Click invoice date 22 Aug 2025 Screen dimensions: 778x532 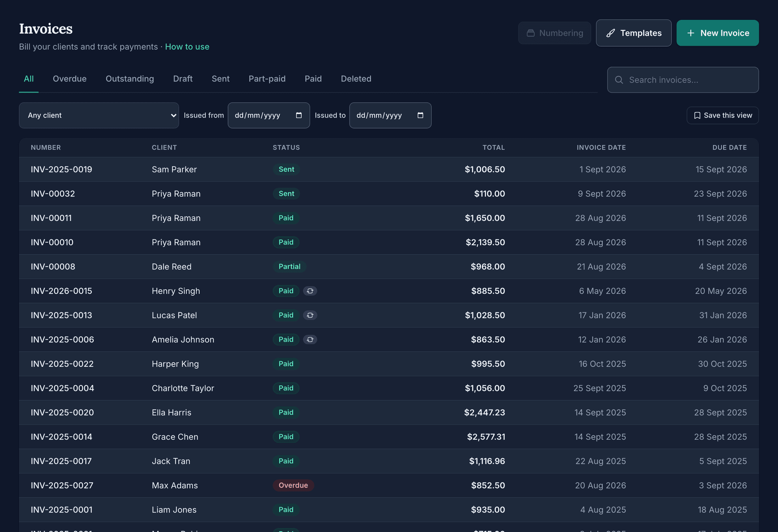pos(601,461)
